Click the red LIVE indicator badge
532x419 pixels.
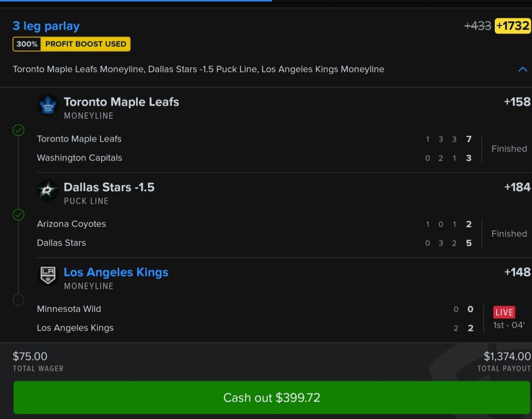pos(504,312)
